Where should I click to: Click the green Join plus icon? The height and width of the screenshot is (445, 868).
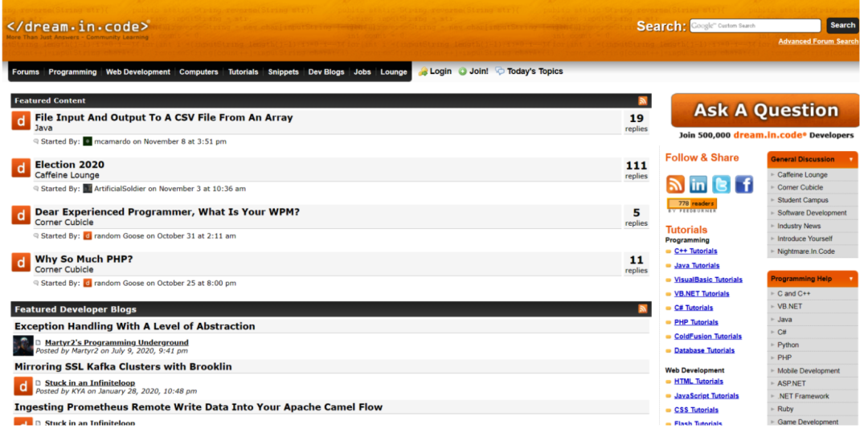pos(463,71)
